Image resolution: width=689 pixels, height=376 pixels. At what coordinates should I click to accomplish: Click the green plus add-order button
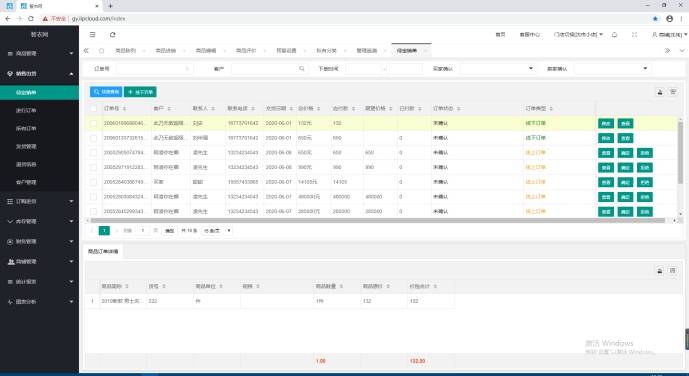click(140, 92)
